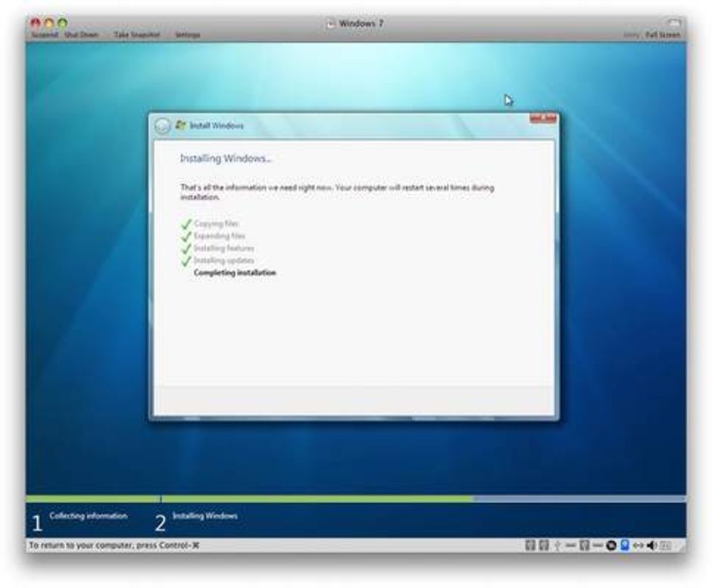Click the network arrows icon in status bar
The width and height of the screenshot is (712, 588).
point(638,545)
